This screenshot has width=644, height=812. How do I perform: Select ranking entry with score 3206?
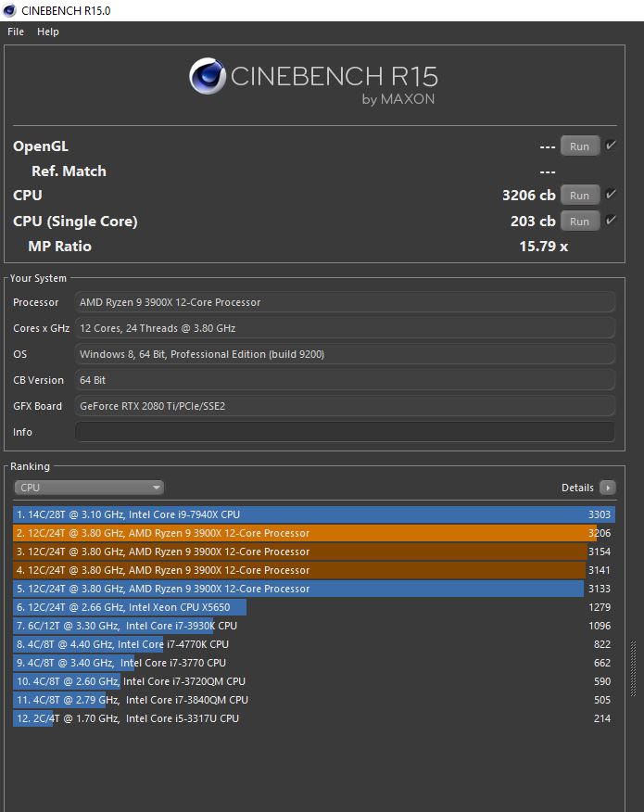(x=314, y=533)
